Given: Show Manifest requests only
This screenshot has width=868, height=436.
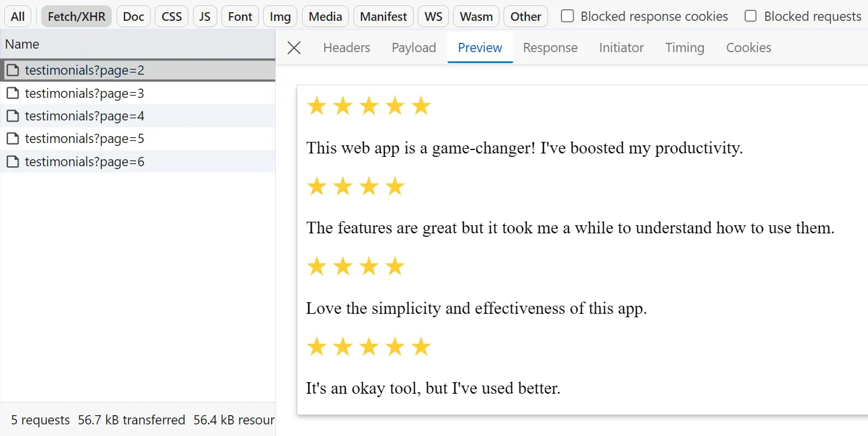Looking at the screenshot, I should [x=383, y=16].
